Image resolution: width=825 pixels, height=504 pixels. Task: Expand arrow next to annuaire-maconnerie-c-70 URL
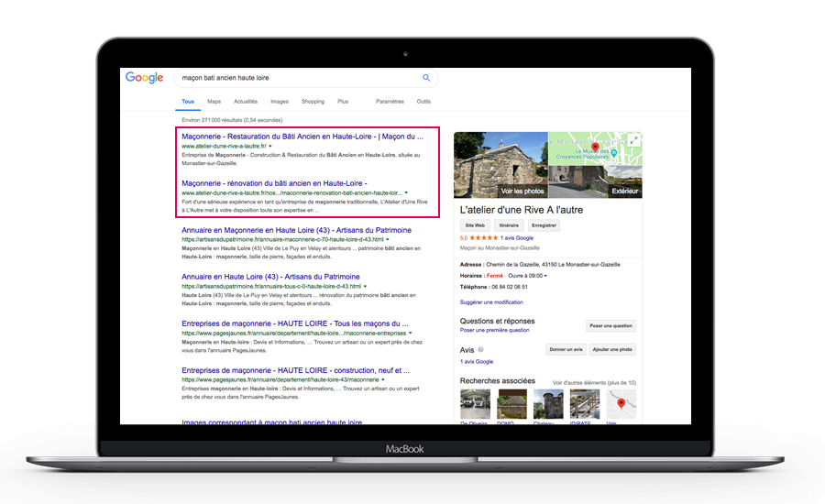click(x=388, y=239)
